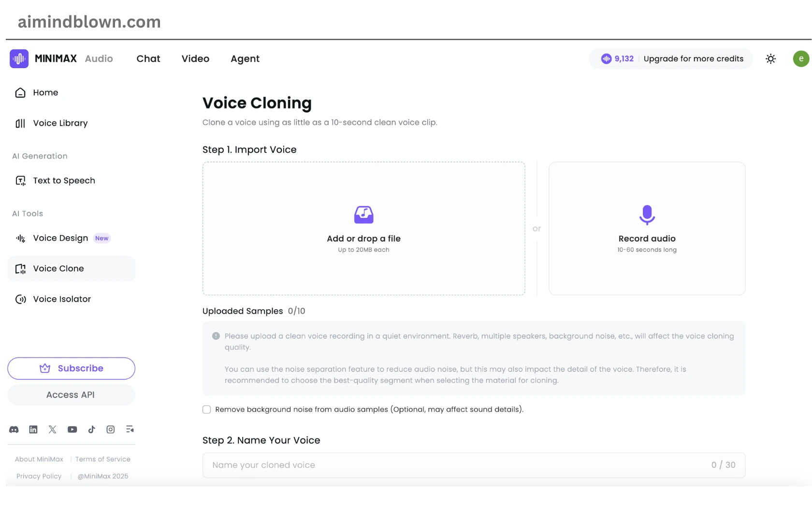
Task: Enable Remove background noise checkbox
Action: 207,410
